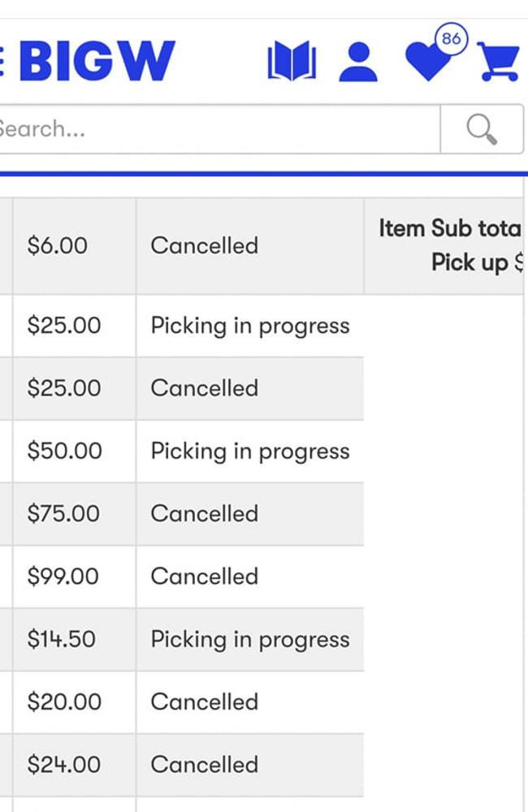528x812 pixels.
Task: Click the magnifying glass search button
Action: click(x=482, y=129)
